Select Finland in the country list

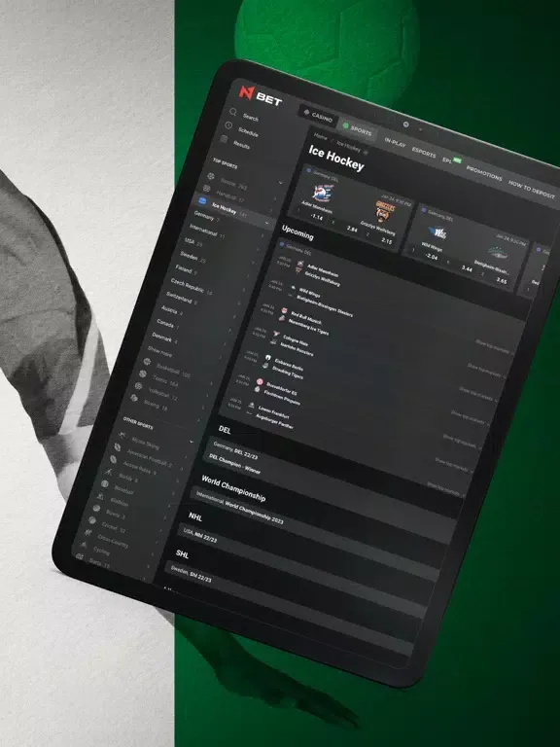click(x=184, y=269)
